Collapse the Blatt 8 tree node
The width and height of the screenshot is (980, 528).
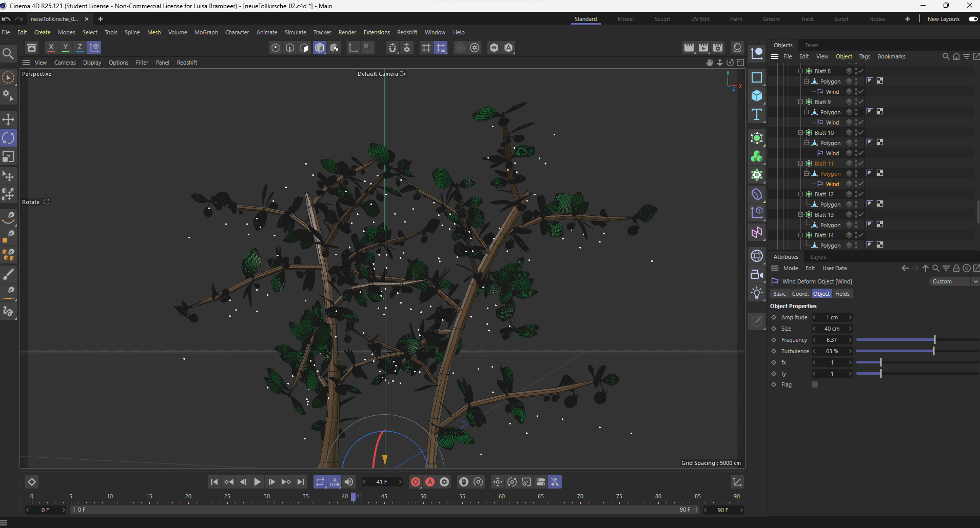(800, 71)
